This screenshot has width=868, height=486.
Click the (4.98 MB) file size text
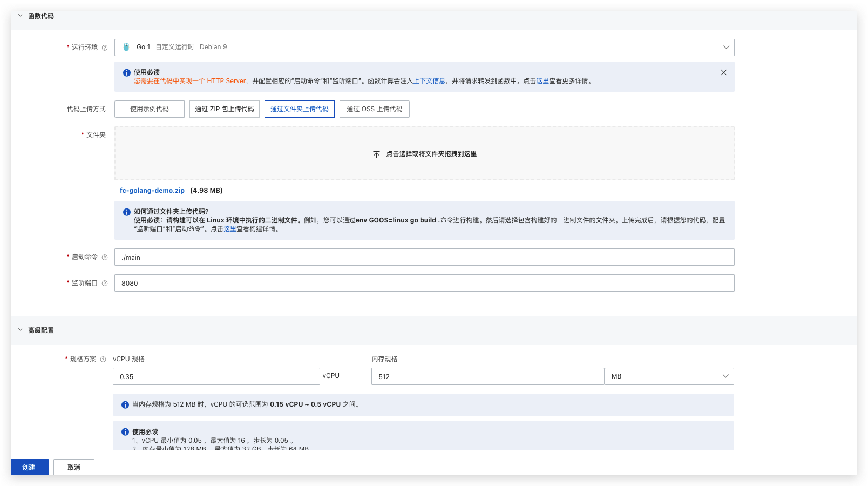pos(207,191)
